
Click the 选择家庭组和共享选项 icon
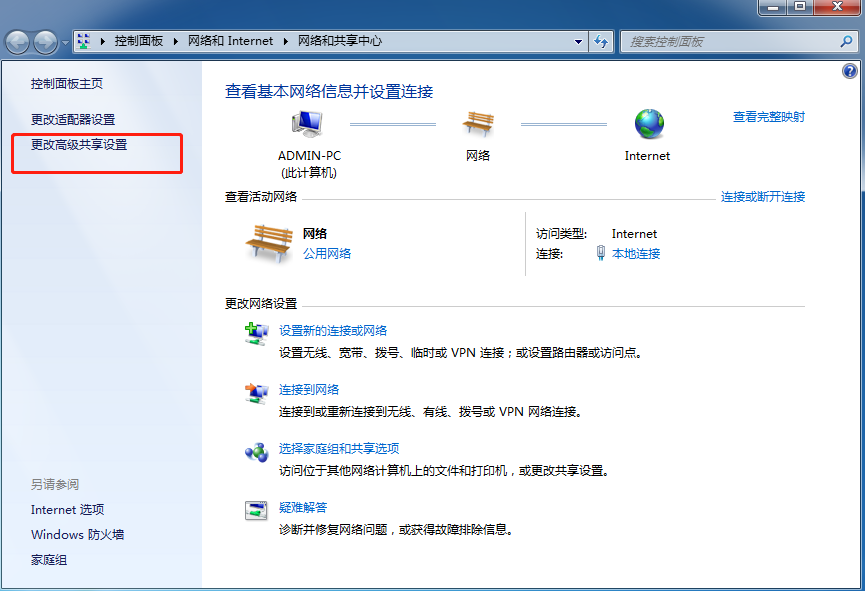click(x=257, y=450)
